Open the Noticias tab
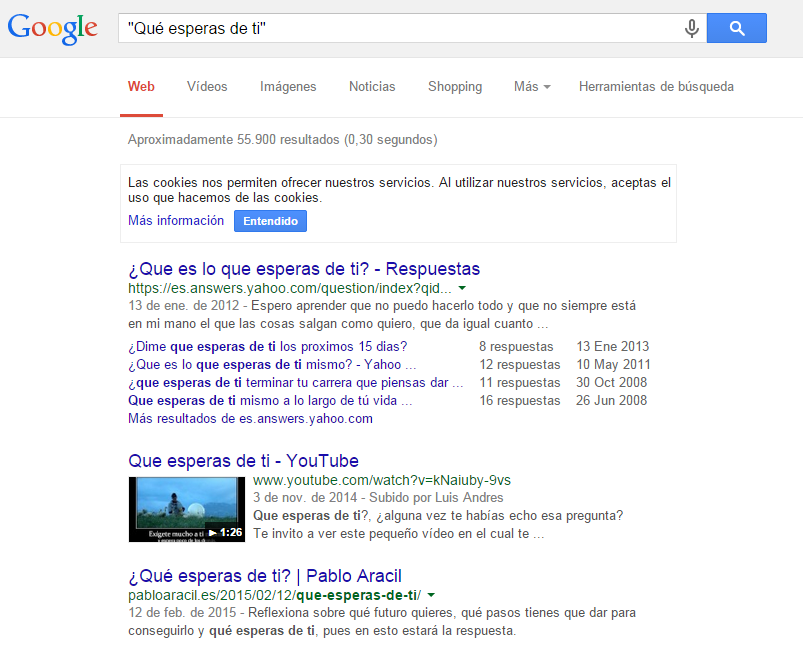This screenshot has width=803, height=660. (372, 87)
